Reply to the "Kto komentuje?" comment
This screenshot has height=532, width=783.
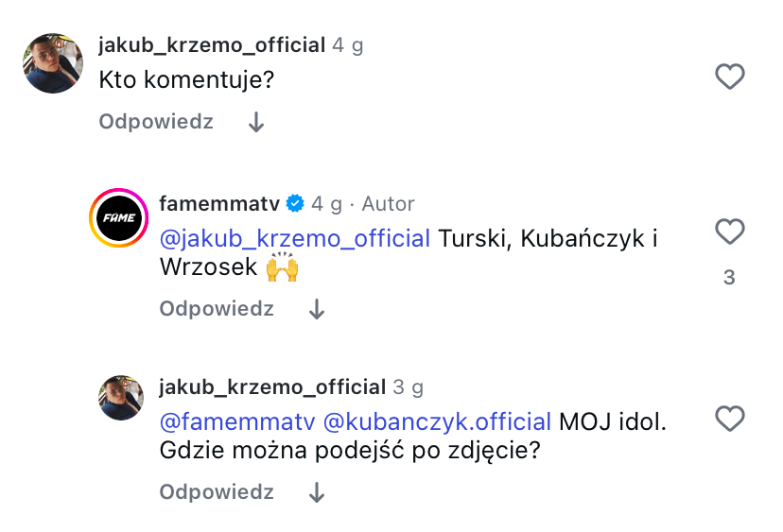click(156, 122)
